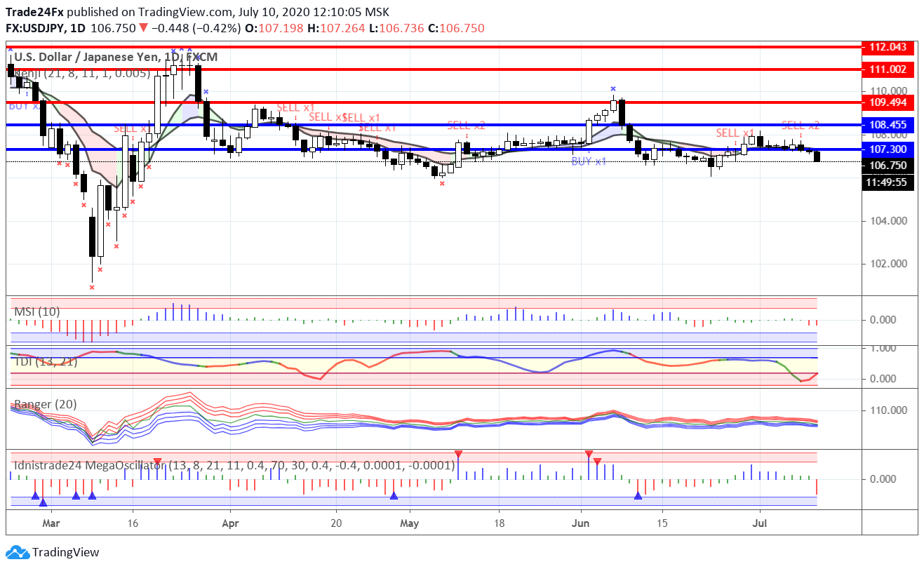924x569 pixels.
Task: Click the blue triangle marker in mid-June MegaOscillator
Action: [638, 495]
